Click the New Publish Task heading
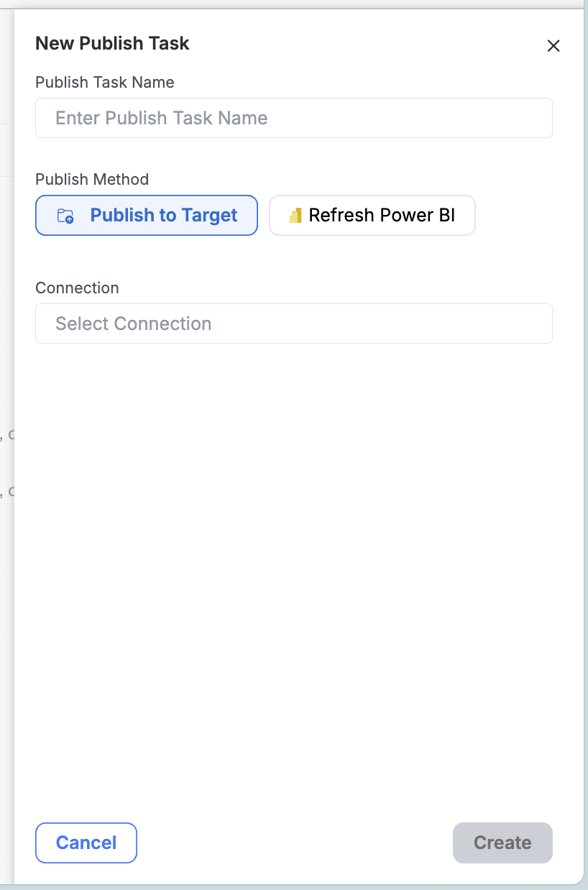588x890 pixels. pyautogui.click(x=112, y=43)
